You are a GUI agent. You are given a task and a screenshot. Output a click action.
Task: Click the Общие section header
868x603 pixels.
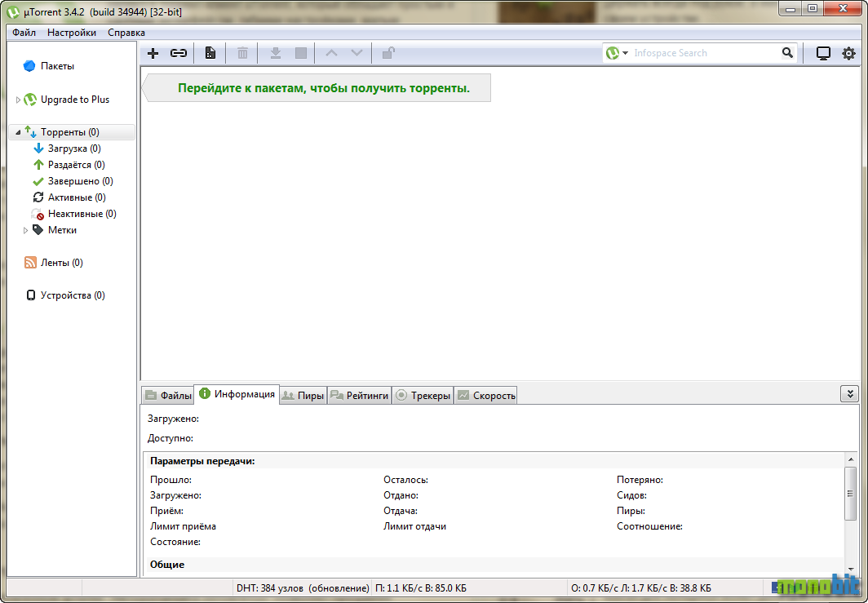(167, 565)
